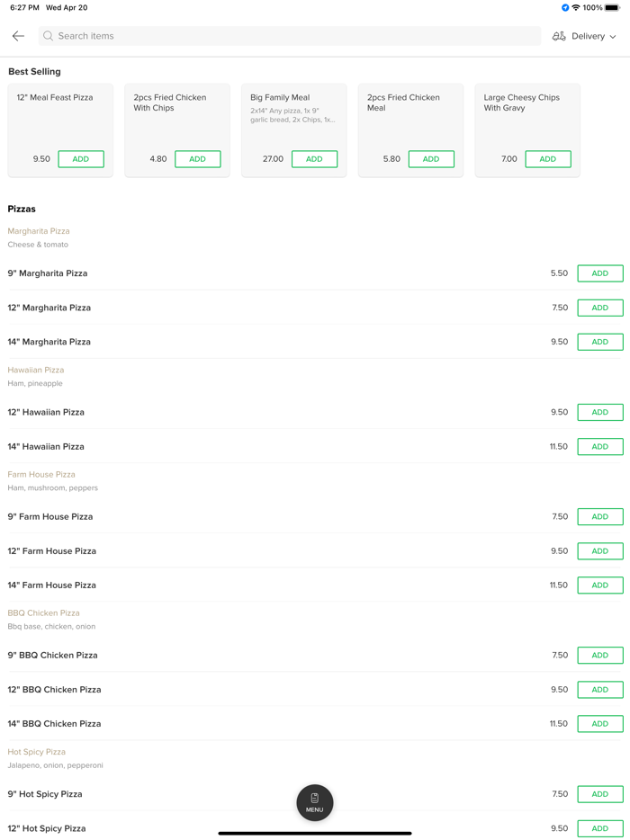Expand the Delivery dropdown chevron

click(x=614, y=37)
